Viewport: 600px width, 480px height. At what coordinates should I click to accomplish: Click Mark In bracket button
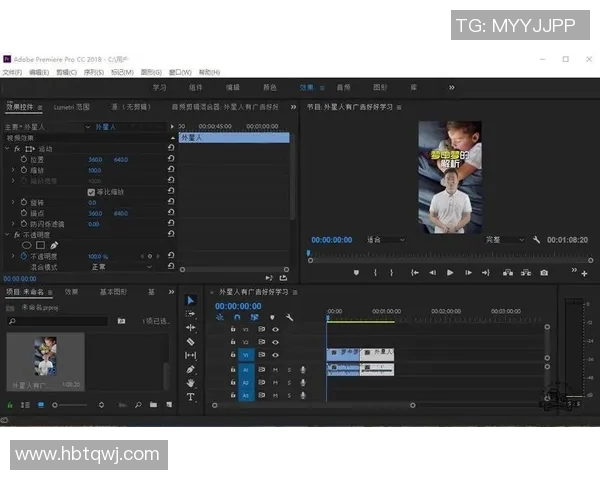coord(375,273)
